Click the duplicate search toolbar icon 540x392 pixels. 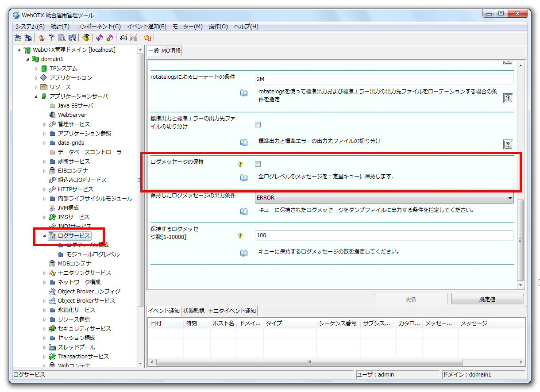[72, 38]
